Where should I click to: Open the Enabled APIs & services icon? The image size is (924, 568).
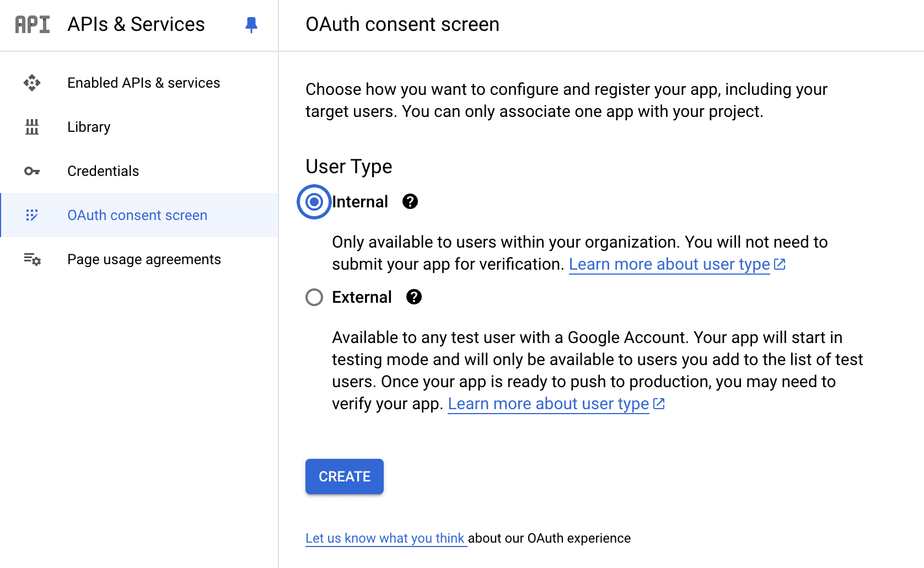pyautogui.click(x=33, y=83)
